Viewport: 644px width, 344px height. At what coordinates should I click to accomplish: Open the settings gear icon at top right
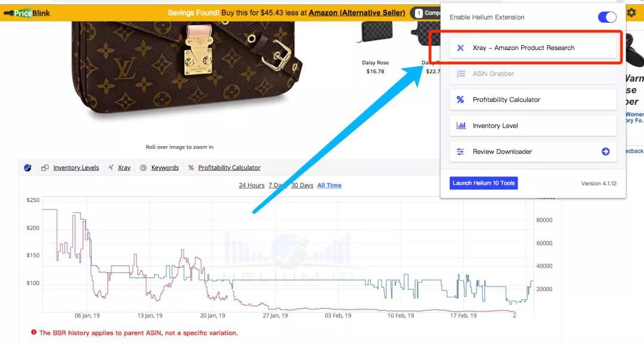tap(631, 13)
